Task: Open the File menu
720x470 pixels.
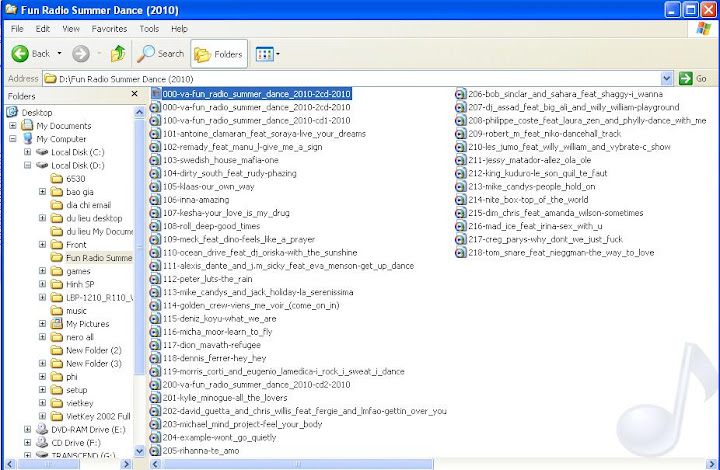Action: [x=17, y=28]
